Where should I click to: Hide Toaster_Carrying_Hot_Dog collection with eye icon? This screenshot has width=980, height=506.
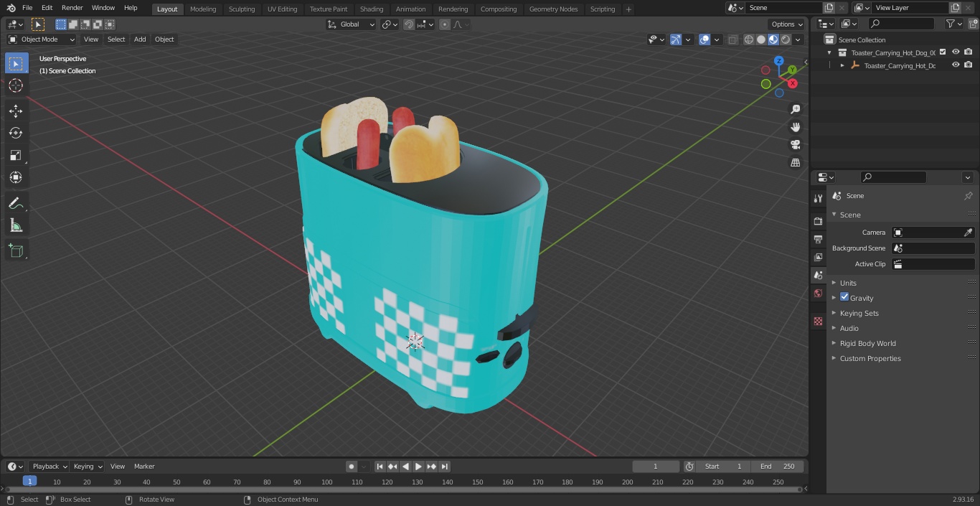click(x=956, y=52)
